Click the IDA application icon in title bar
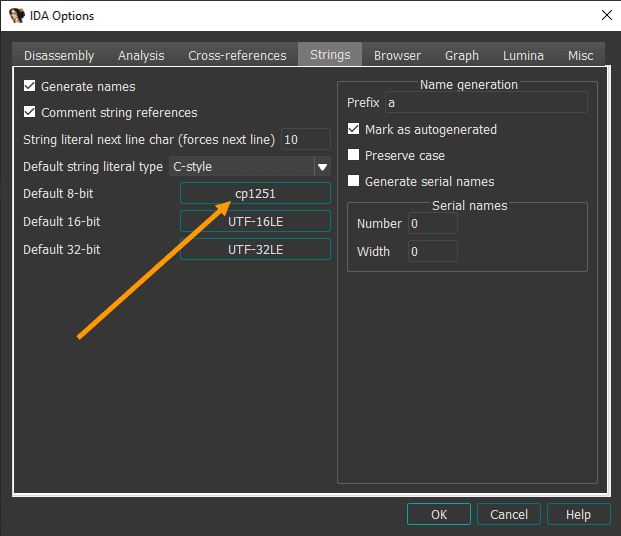Viewport: 621px width, 536px height. [16, 15]
